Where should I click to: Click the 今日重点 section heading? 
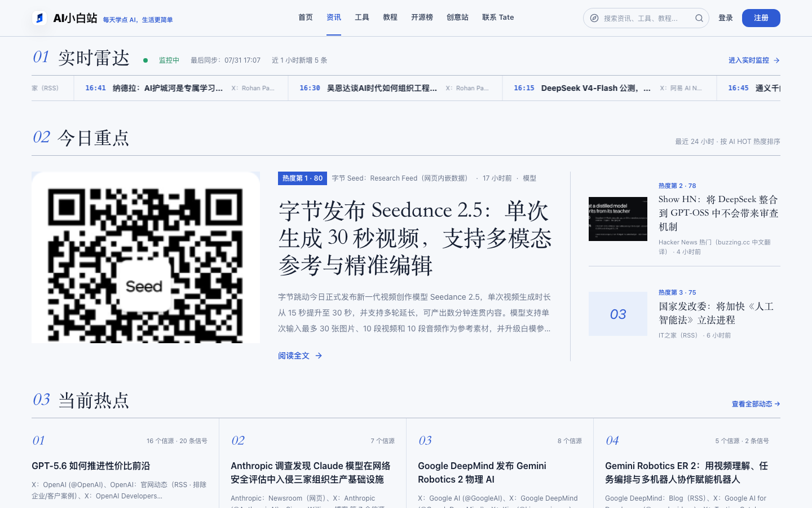point(94,138)
